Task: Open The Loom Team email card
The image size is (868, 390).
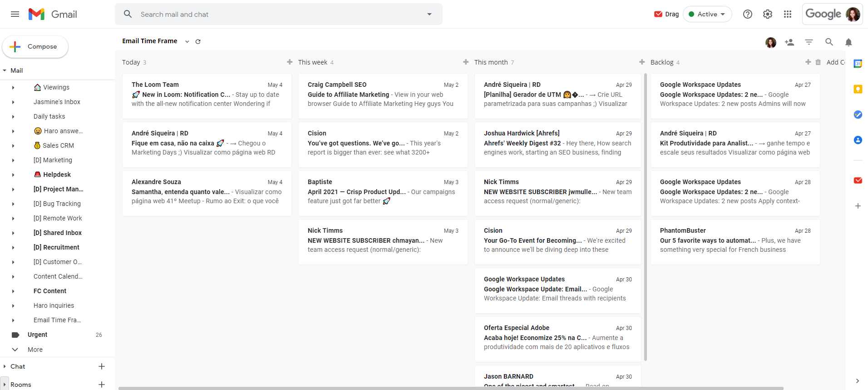Action: 207,96
